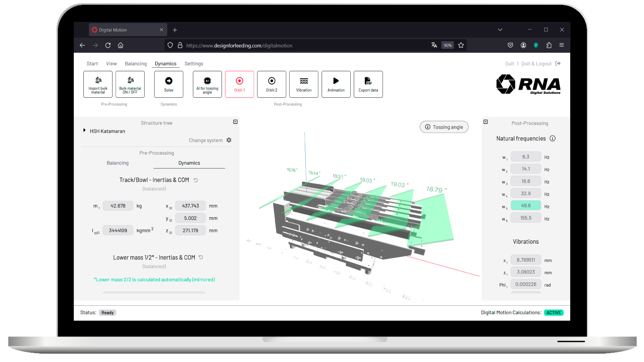Expand the HSH Katamaran tree node
Image resolution: width=644 pixels, height=362 pixels.
[x=84, y=131]
